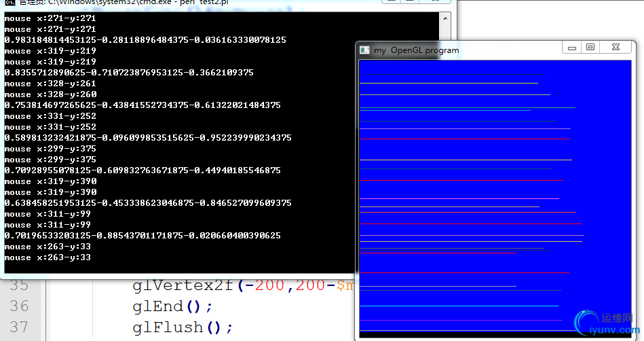Select console line 0.589813232421875-0.096099853515625-0.952239990234375
Viewport: 644px width, 341px height.
(148, 137)
